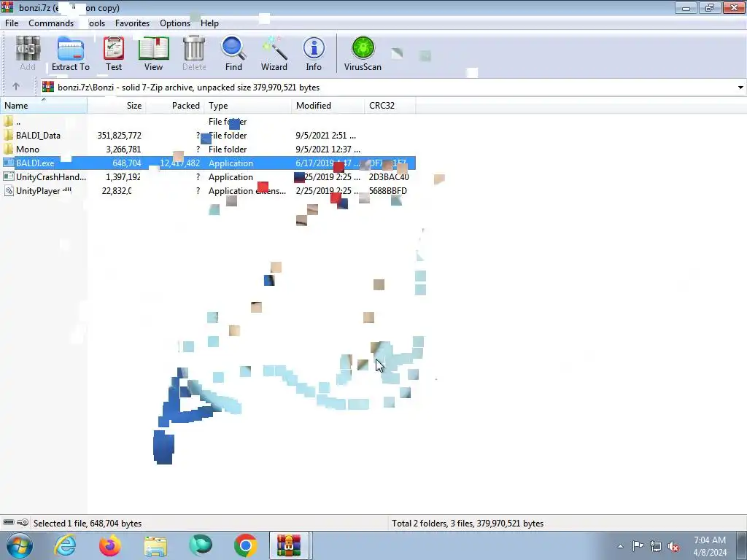This screenshot has width=747, height=560.
Task: Click the UnityPlayer dll file icon
Action: click(x=8, y=190)
